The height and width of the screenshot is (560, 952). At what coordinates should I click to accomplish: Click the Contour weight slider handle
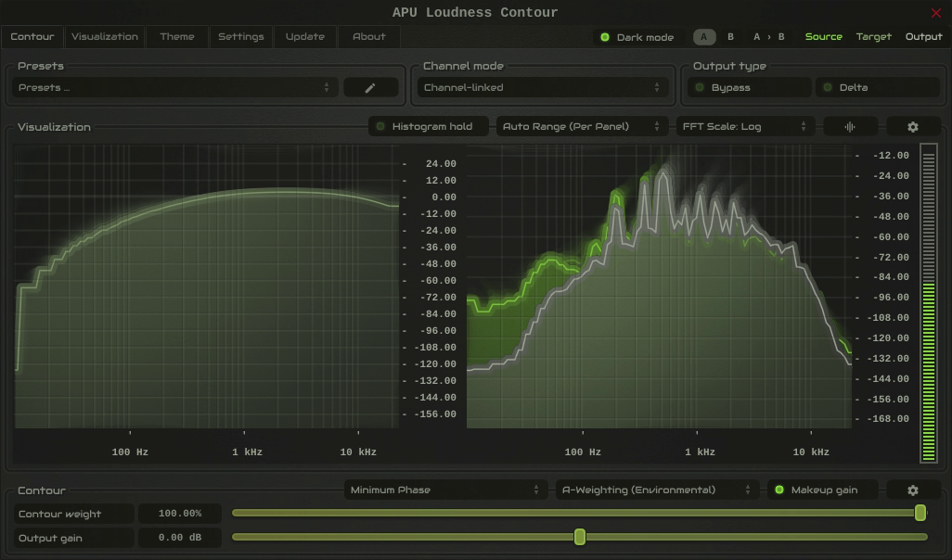[x=920, y=514]
